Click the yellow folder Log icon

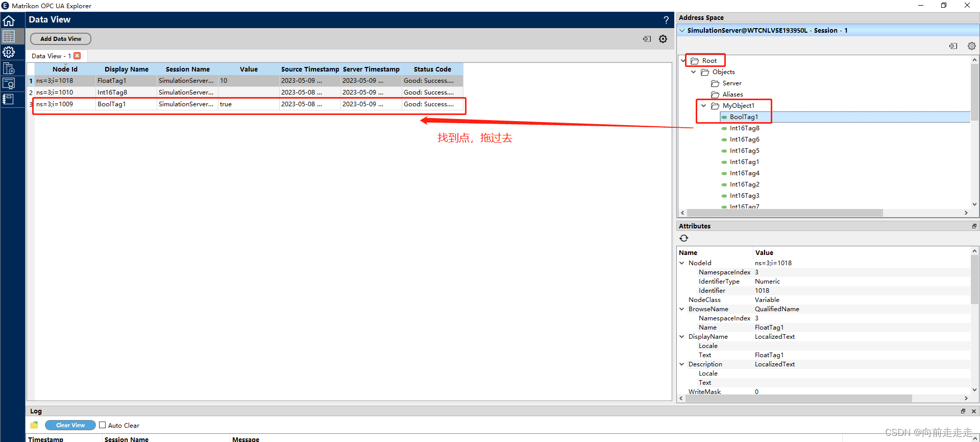click(x=34, y=425)
